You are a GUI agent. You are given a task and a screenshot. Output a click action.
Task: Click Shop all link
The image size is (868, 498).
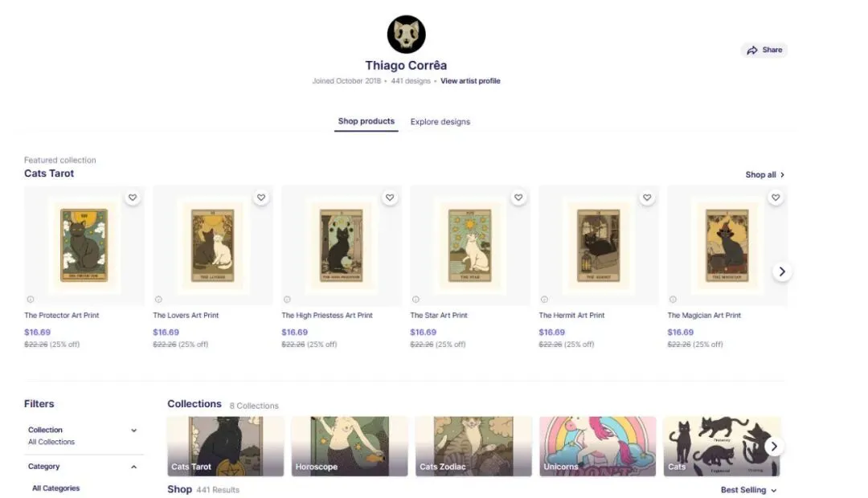click(x=764, y=175)
